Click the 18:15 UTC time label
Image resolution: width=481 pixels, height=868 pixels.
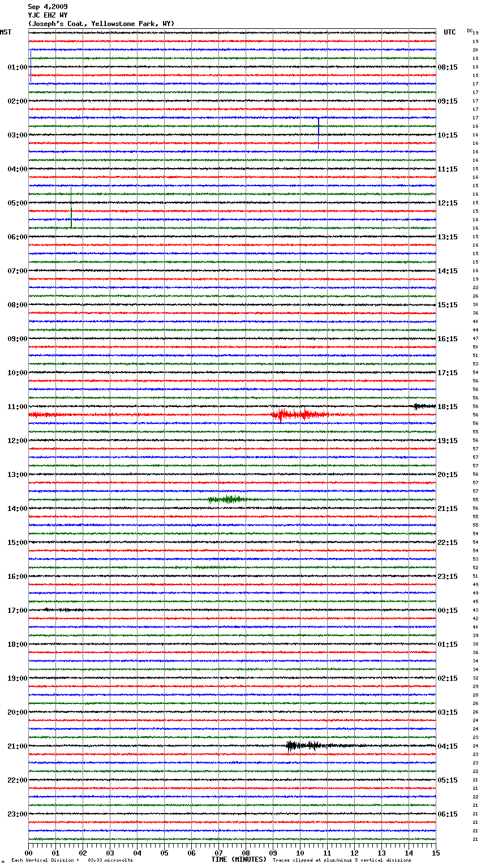point(448,407)
